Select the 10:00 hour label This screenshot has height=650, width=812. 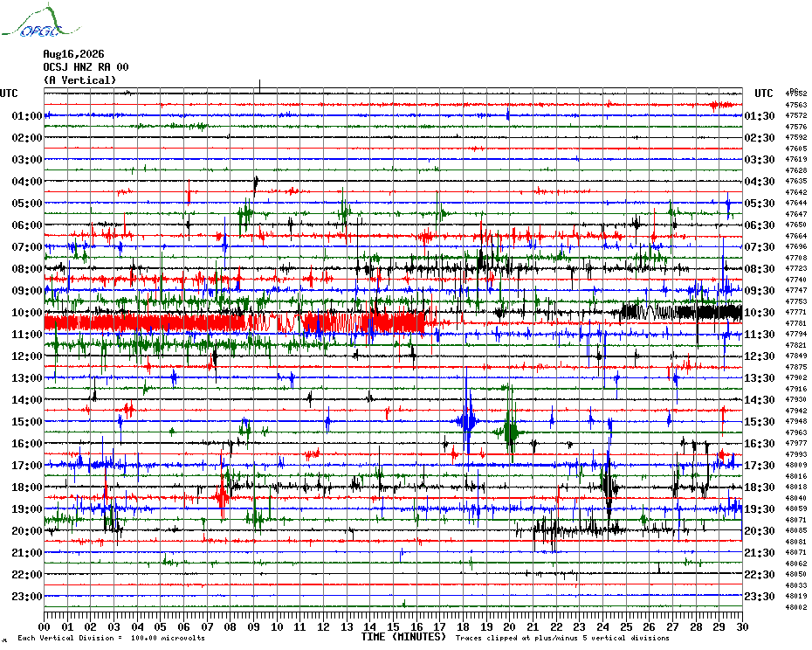[x=27, y=313]
